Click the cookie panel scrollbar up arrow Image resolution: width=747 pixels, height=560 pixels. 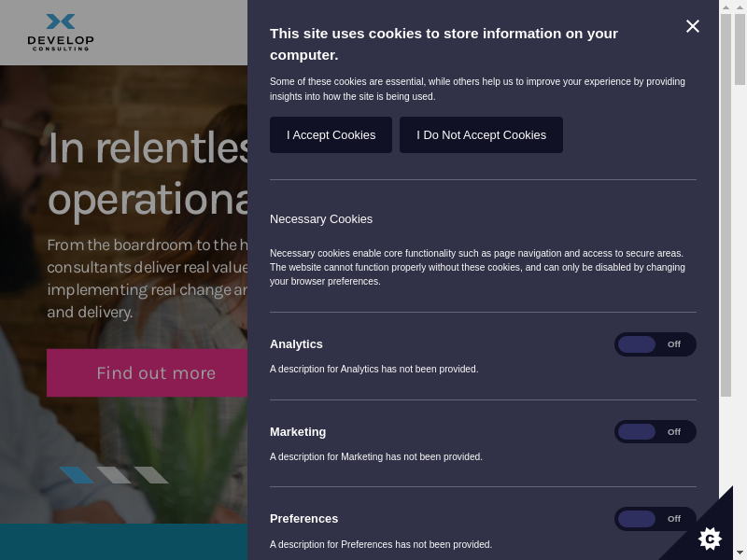tap(726, 7)
